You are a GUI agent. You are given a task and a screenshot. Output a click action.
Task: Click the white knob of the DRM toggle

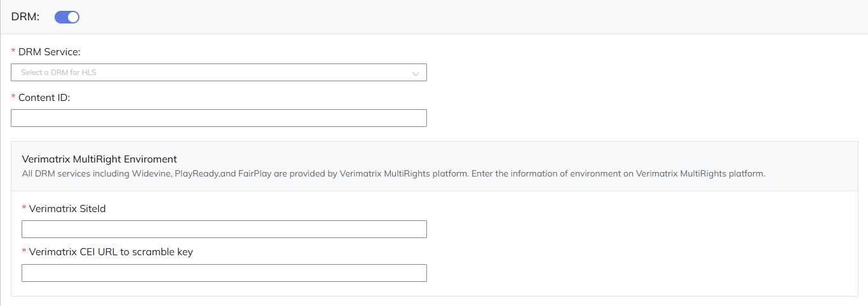(x=73, y=17)
